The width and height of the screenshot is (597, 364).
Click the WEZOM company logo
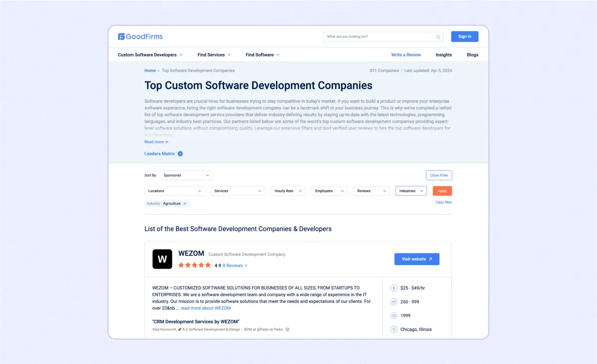[162, 259]
